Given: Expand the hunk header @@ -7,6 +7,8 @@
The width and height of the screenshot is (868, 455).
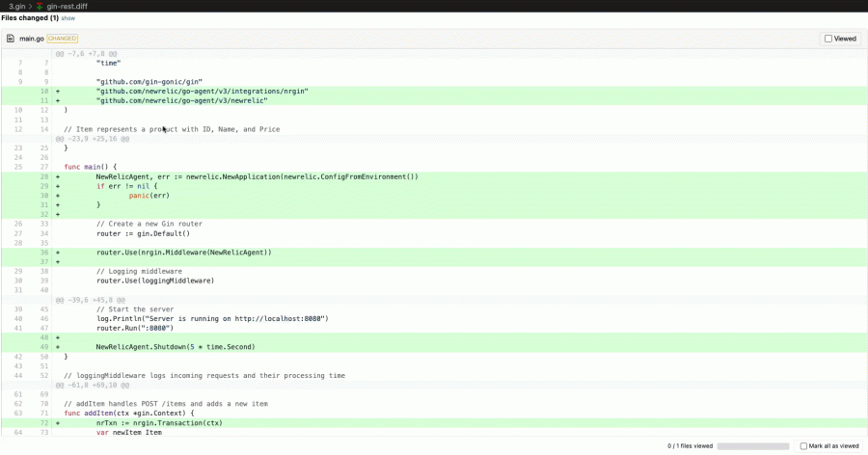Looking at the screenshot, I should coord(86,54).
